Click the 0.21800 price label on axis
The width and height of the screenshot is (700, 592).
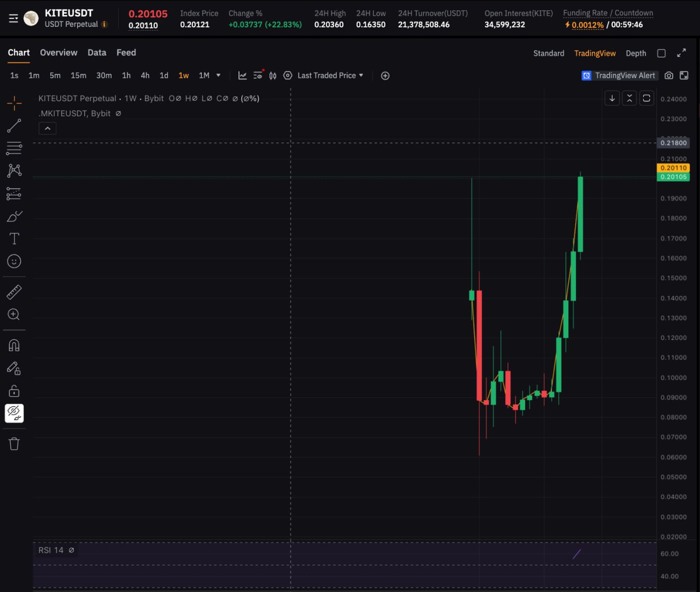click(673, 143)
